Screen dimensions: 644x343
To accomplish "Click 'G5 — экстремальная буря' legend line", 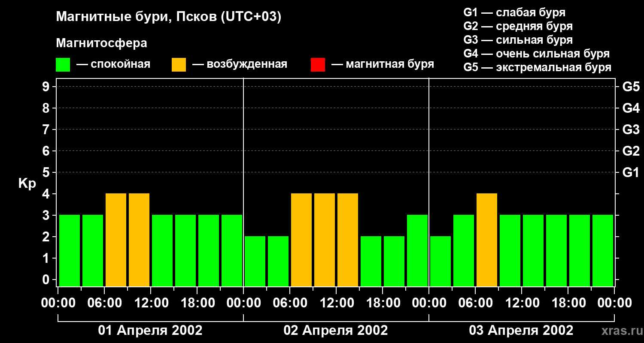I will point(538,67).
